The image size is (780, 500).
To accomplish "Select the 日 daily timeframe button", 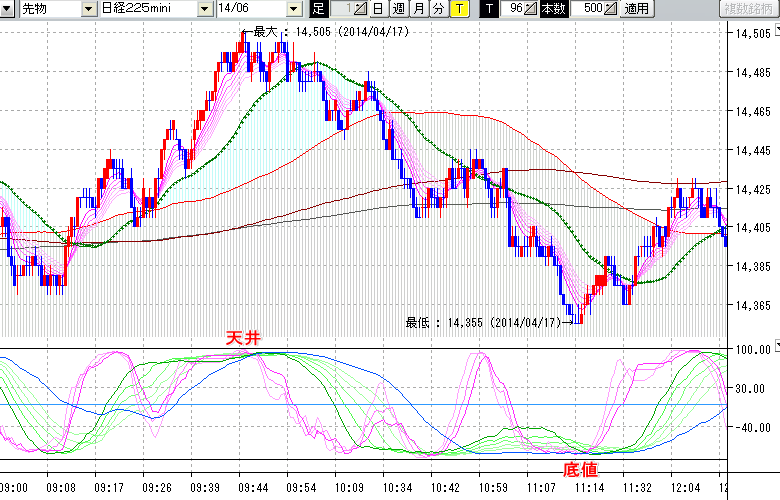I will (377, 9).
